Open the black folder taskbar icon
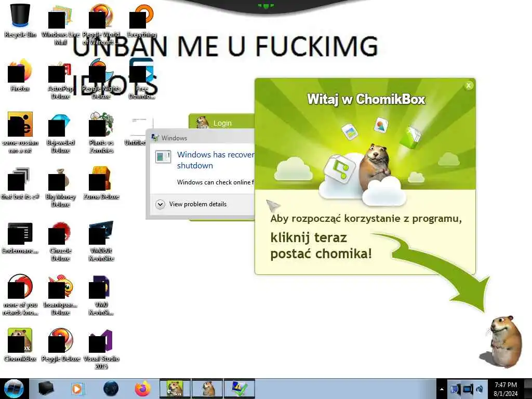 [46, 389]
